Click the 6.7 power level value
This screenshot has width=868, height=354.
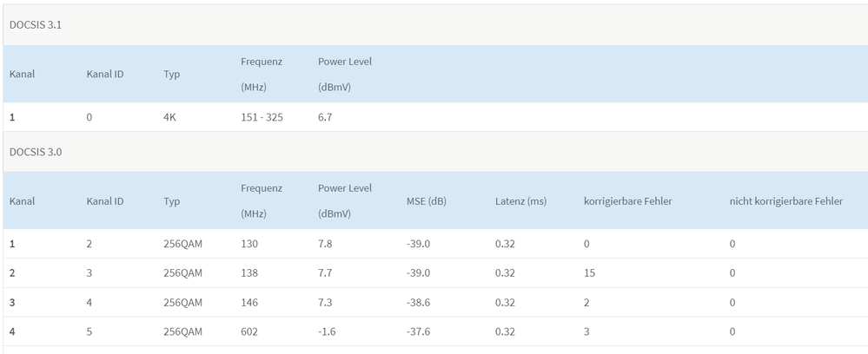click(x=325, y=117)
